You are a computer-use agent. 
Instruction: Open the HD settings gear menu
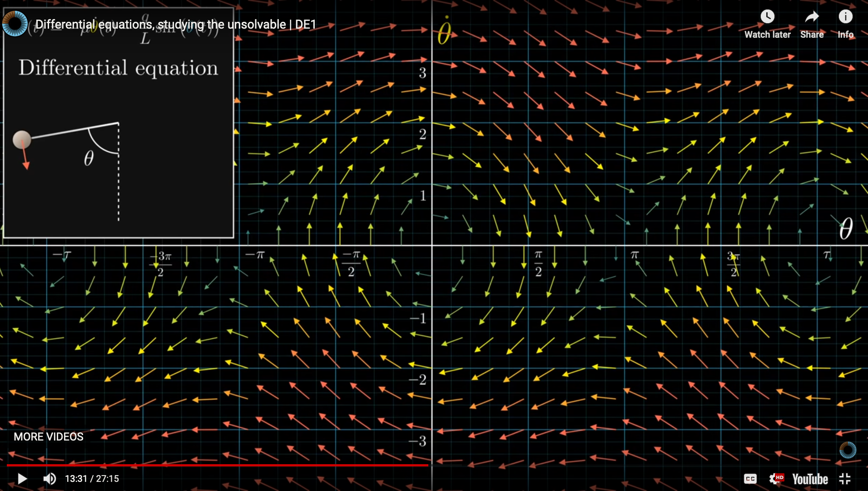pos(776,479)
